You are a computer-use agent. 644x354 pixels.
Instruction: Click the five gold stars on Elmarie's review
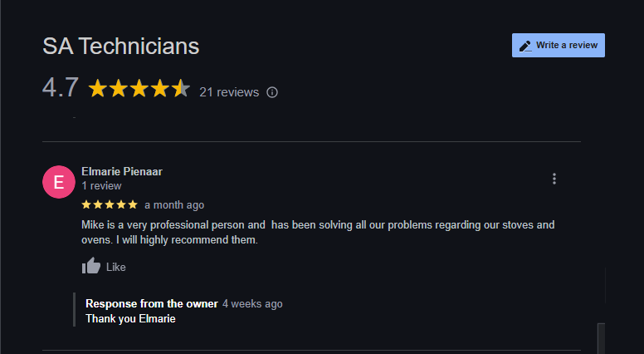point(110,204)
